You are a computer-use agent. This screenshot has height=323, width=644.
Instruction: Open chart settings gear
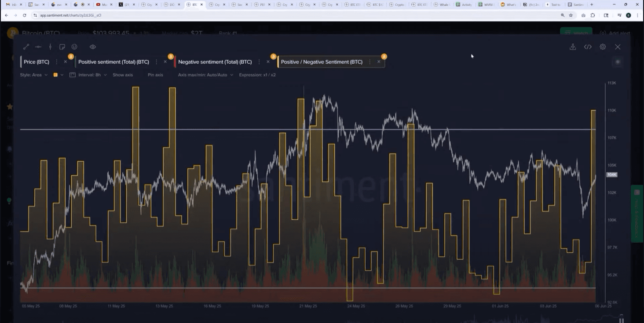[x=603, y=47]
